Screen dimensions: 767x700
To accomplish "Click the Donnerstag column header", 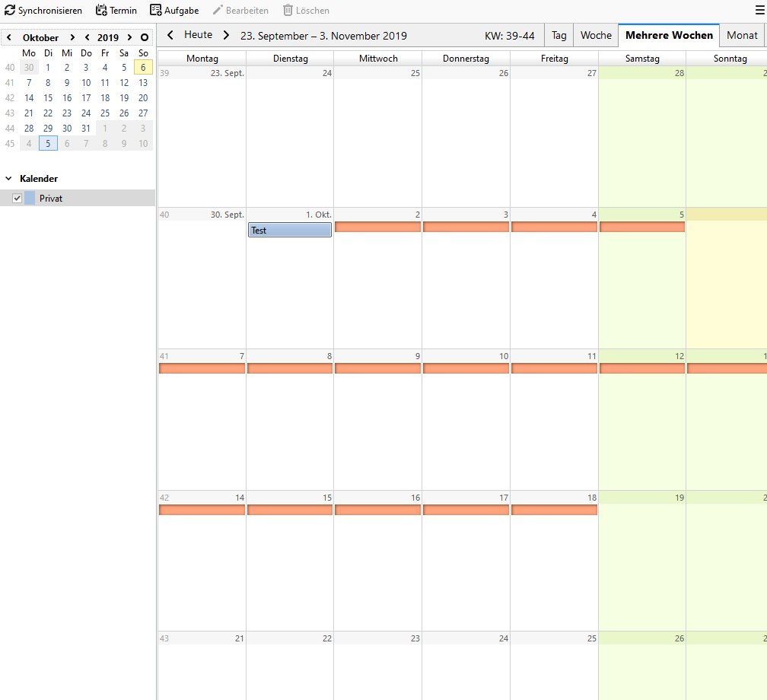I will (466, 59).
